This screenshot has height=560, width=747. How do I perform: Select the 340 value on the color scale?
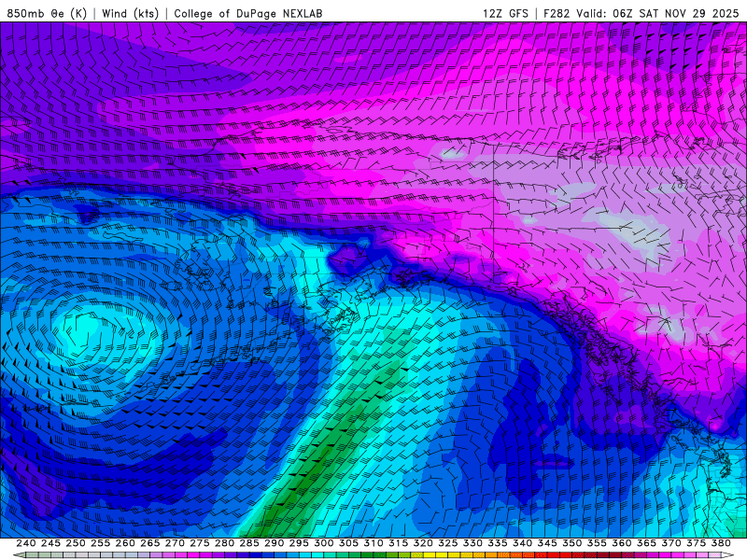[x=523, y=543]
